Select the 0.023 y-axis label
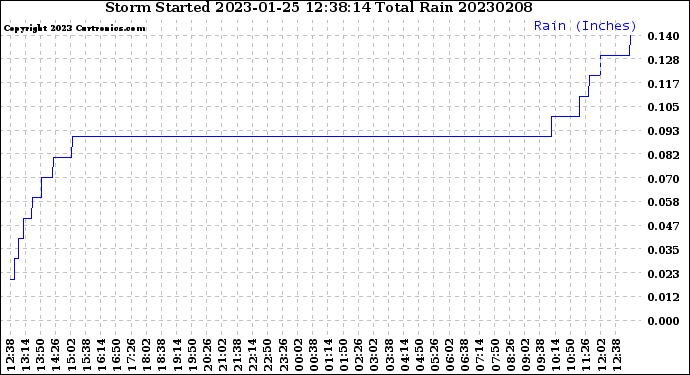The image size is (690, 375). point(663,274)
